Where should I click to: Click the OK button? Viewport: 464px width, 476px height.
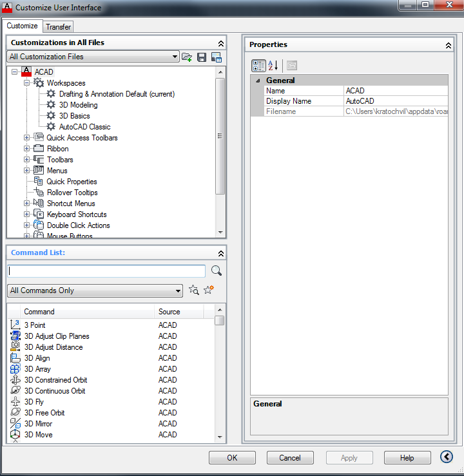pyautogui.click(x=232, y=457)
